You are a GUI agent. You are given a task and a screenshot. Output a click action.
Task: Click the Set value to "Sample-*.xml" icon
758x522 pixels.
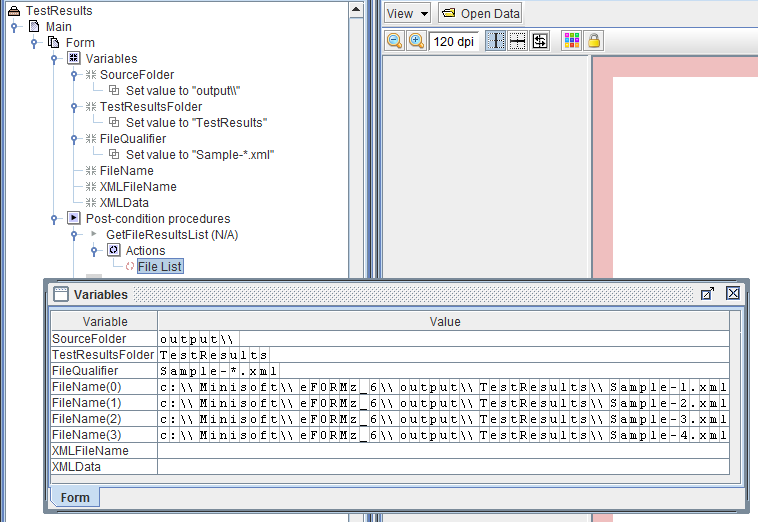pyautogui.click(x=114, y=154)
